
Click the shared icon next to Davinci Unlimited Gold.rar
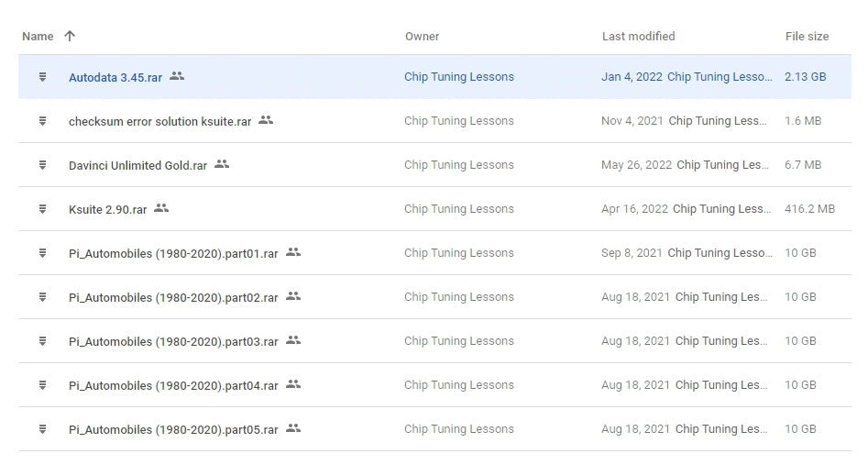tap(222, 164)
